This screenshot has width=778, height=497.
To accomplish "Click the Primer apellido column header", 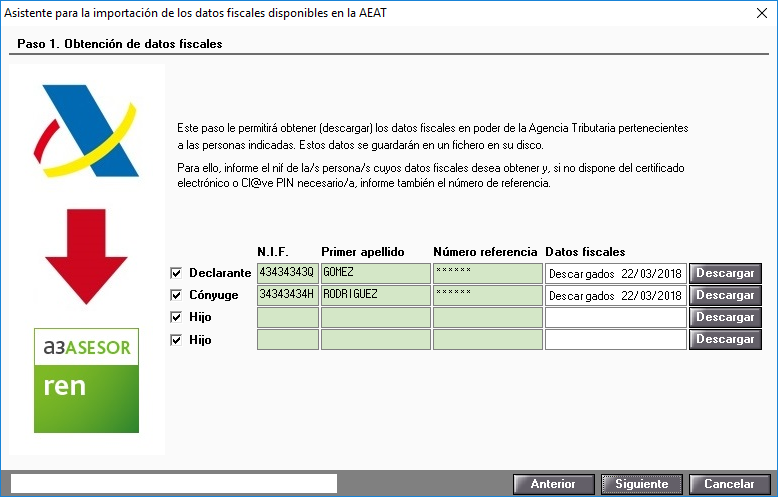I will 363,252.
